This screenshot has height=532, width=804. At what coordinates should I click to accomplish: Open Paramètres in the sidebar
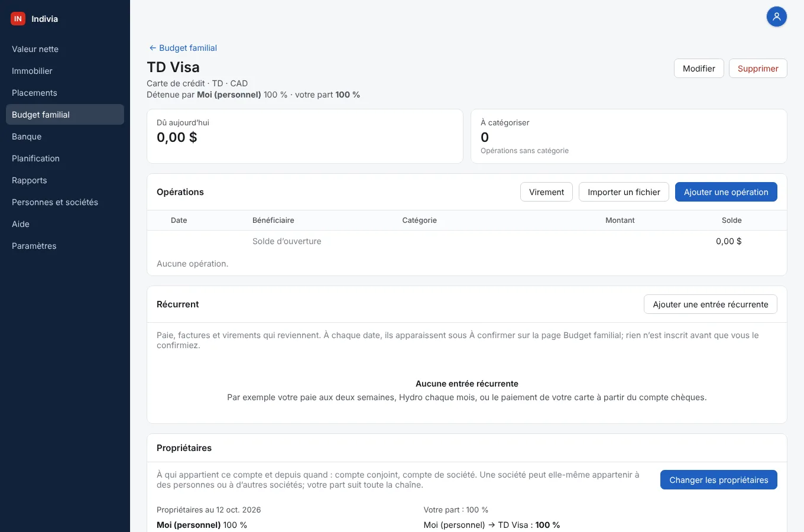(65, 246)
